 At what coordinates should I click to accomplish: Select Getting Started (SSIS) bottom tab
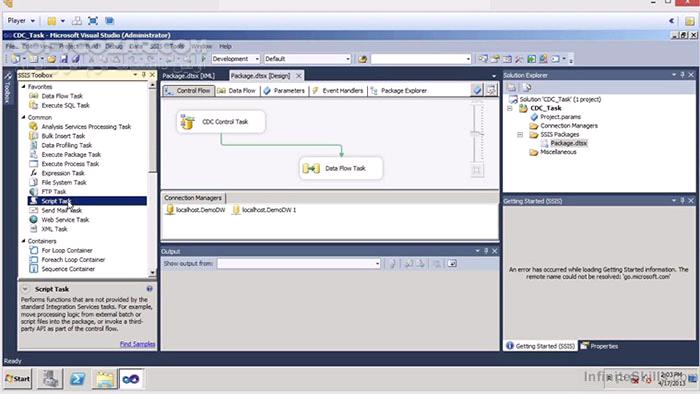point(541,346)
